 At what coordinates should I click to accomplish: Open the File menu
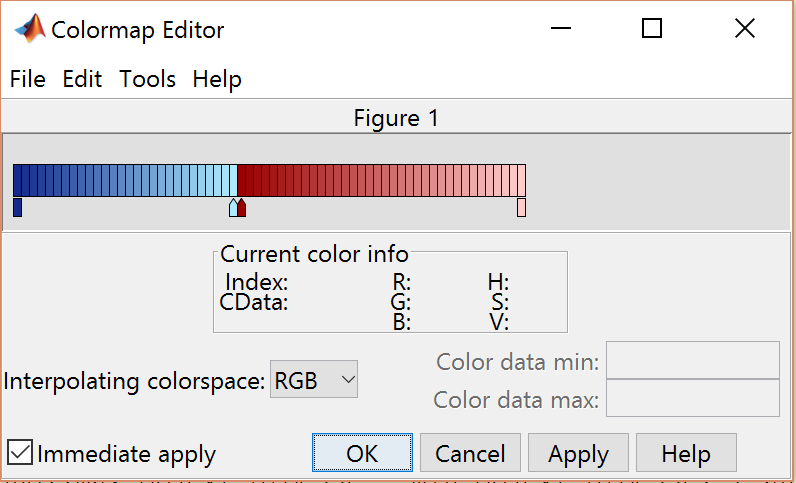[x=28, y=79]
